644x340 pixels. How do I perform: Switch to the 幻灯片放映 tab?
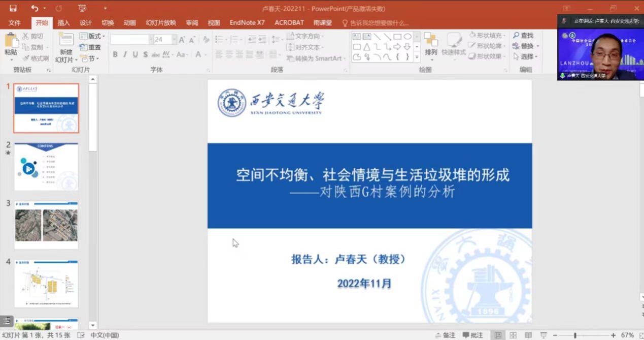(x=161, y=23)
